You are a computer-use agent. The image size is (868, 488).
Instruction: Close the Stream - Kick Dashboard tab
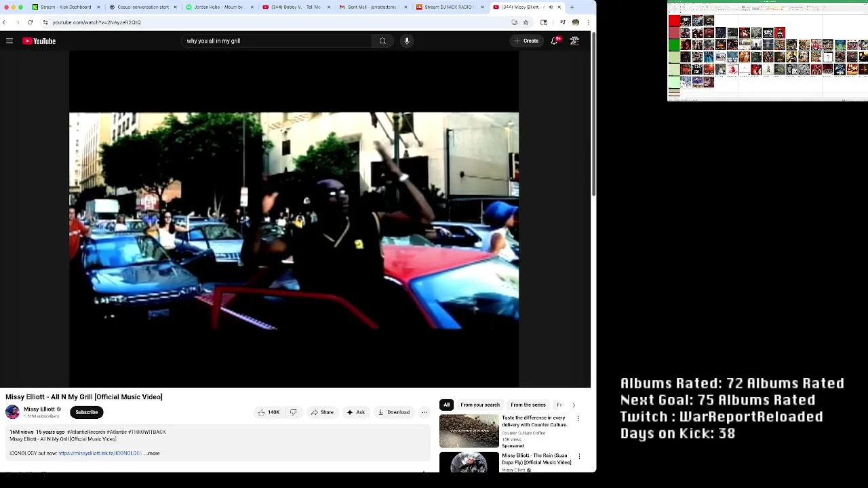[x=98, y=7]
